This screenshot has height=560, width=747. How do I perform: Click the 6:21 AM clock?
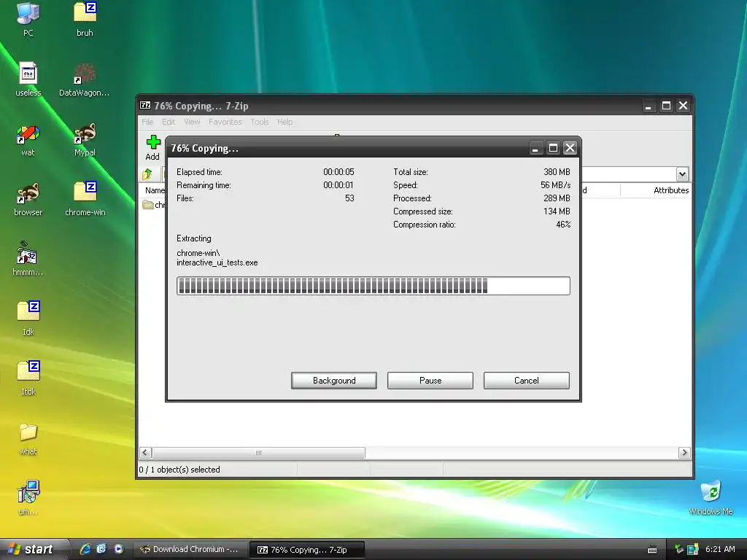pyautogui.click(x=720, y=549)
